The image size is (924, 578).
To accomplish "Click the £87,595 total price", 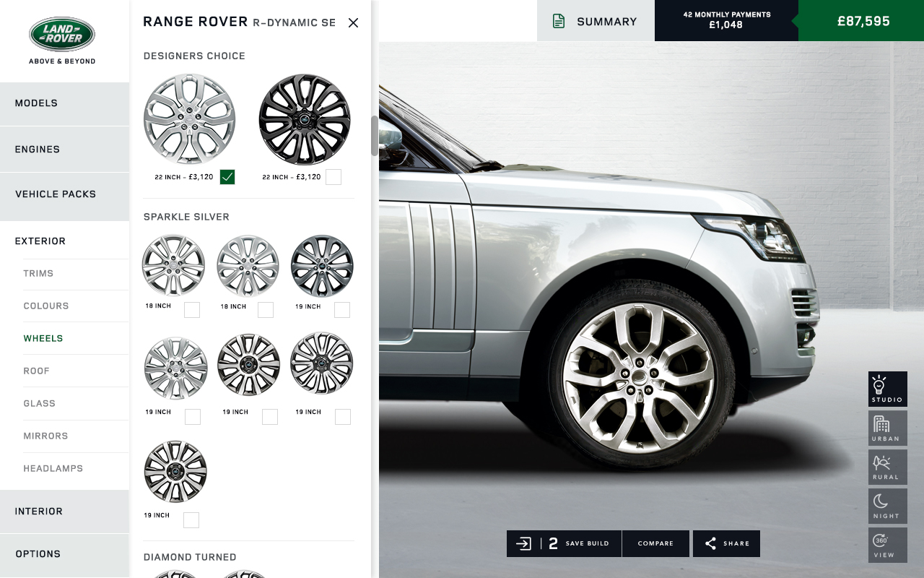I will [x=863, y=21].
